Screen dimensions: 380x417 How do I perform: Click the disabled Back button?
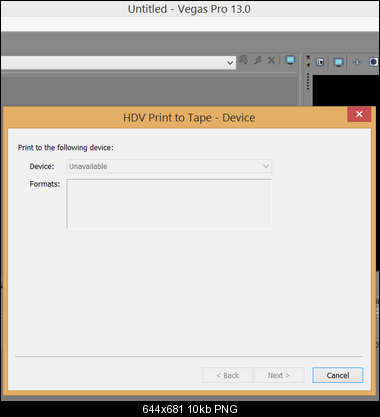[x=227, y=375]
